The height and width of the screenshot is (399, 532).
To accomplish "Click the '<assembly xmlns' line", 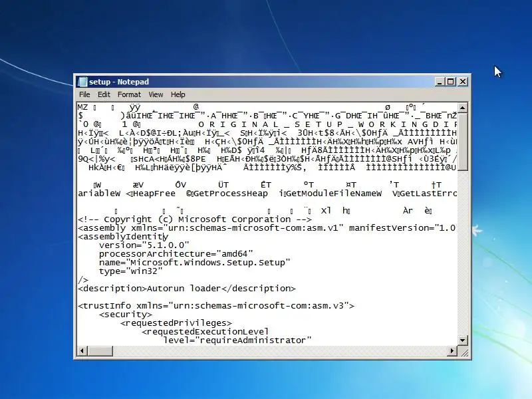I will (267, 228).
